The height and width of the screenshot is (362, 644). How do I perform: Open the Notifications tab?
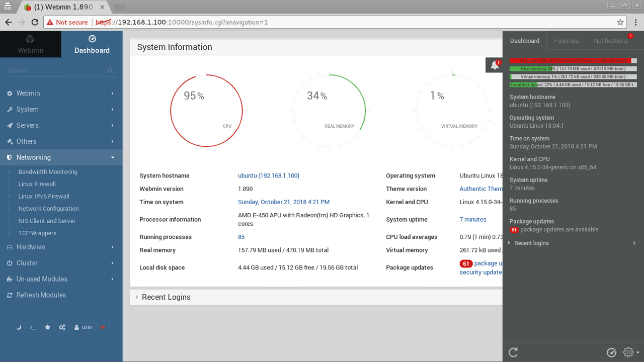pyautogui.click(x=611, y=41)
